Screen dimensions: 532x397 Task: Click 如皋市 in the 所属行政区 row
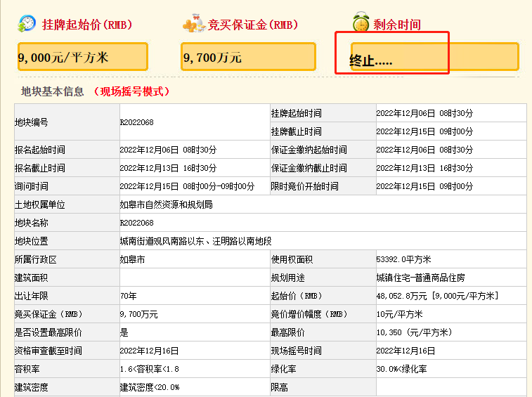coord(132,259)
